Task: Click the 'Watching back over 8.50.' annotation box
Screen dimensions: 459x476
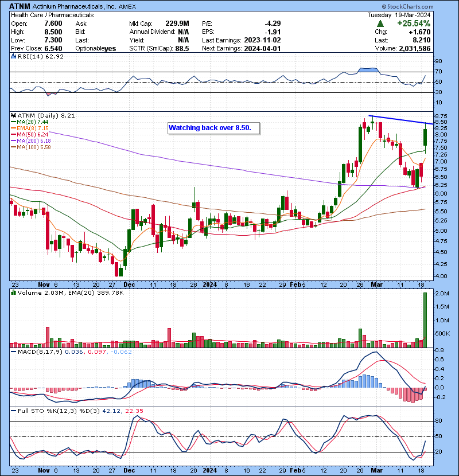Action: pyautogui.click(x=214, y=128)
